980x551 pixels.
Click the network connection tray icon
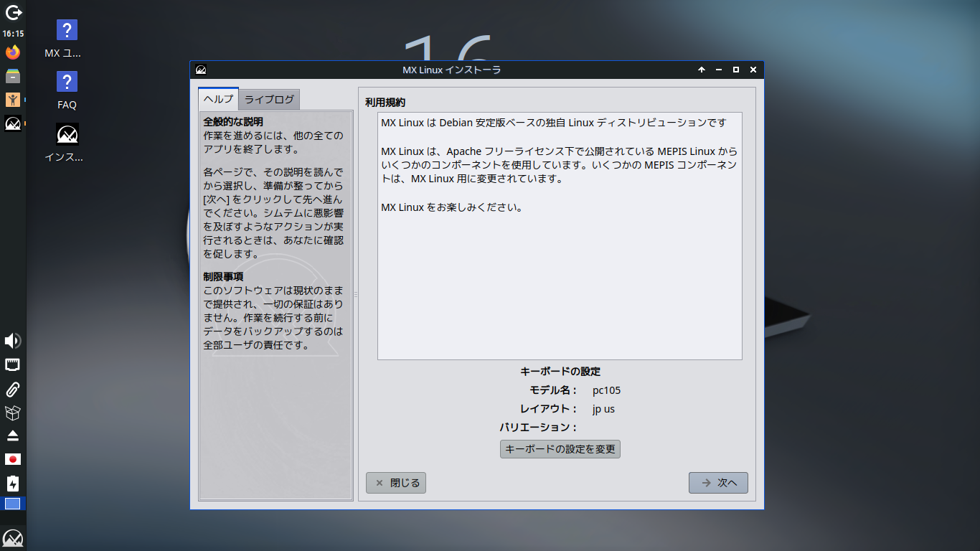[13, 365]
